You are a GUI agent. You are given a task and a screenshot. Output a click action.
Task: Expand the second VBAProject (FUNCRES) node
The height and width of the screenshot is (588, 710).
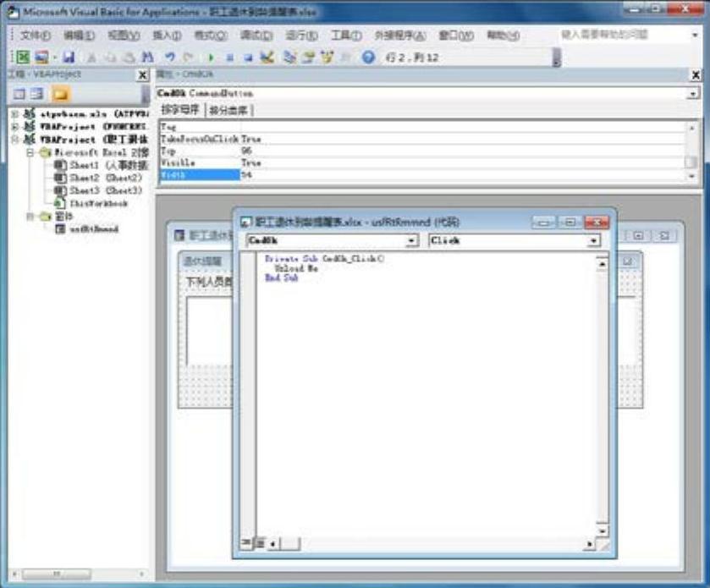(15, 126)
